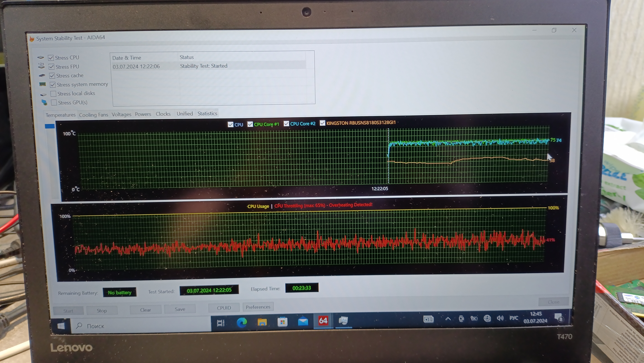Open Microsoft Store from taskbar
The image size is (644, 363).
coord(282,322)
